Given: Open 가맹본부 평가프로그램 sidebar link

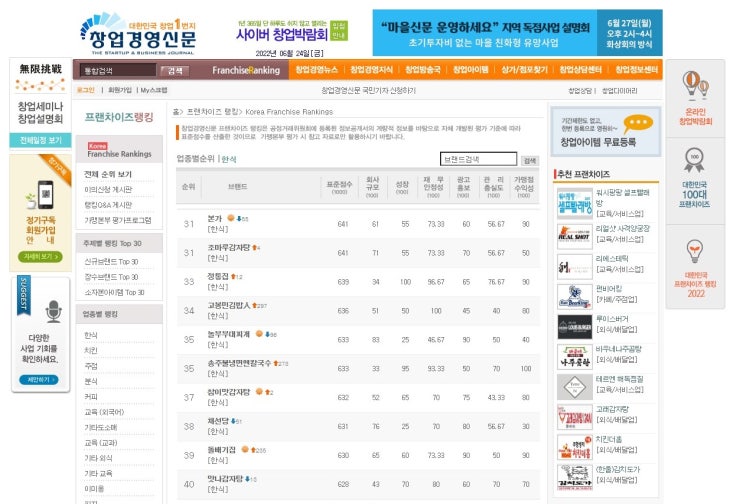Looking at the screenshot, I should (118, 220).
